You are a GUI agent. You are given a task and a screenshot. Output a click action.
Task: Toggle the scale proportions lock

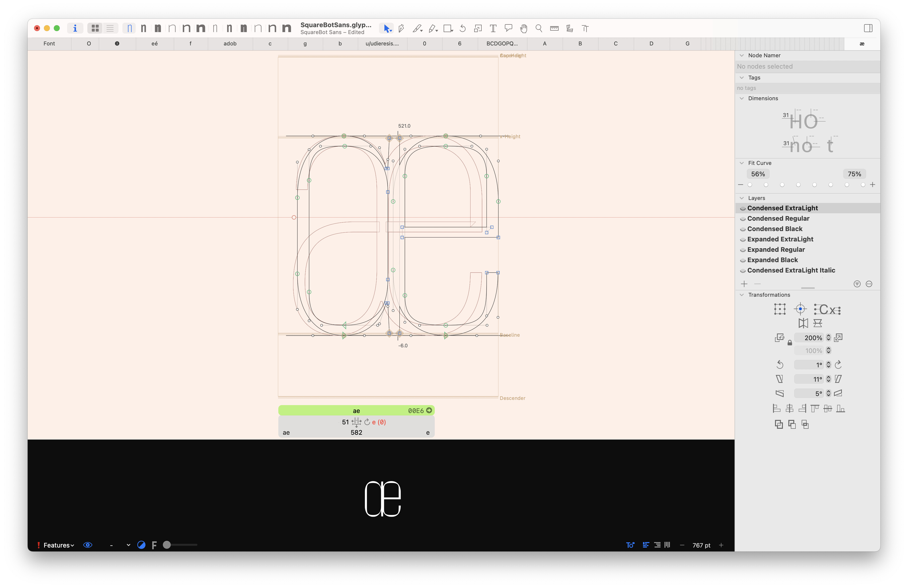[x=790, y=343]
